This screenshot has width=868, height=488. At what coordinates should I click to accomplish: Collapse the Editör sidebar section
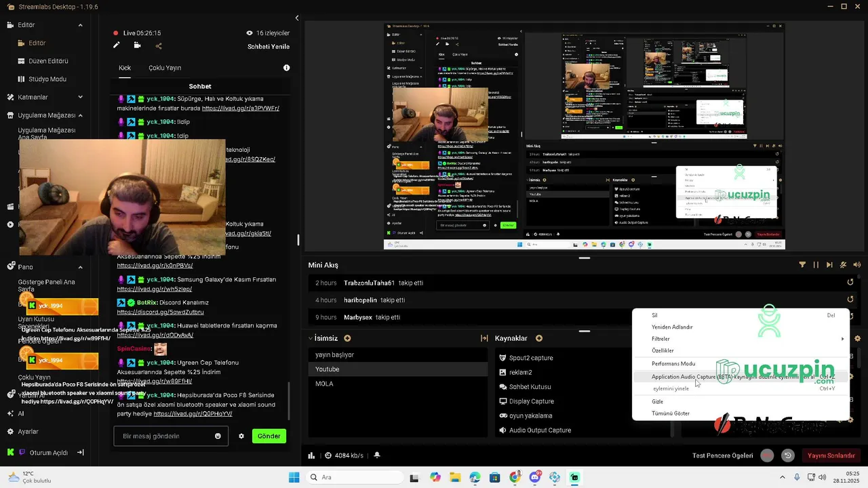click(x=80, y=25)
